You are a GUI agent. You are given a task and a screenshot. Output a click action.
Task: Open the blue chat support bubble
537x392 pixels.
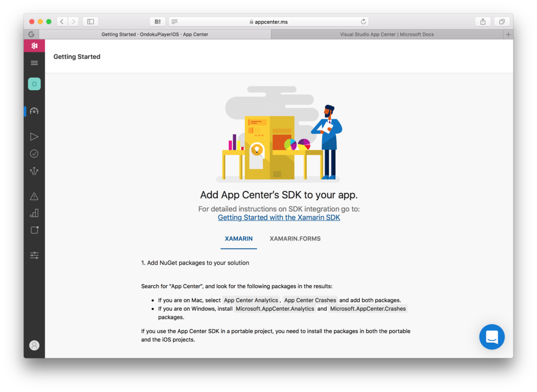(x=492, y=337)
